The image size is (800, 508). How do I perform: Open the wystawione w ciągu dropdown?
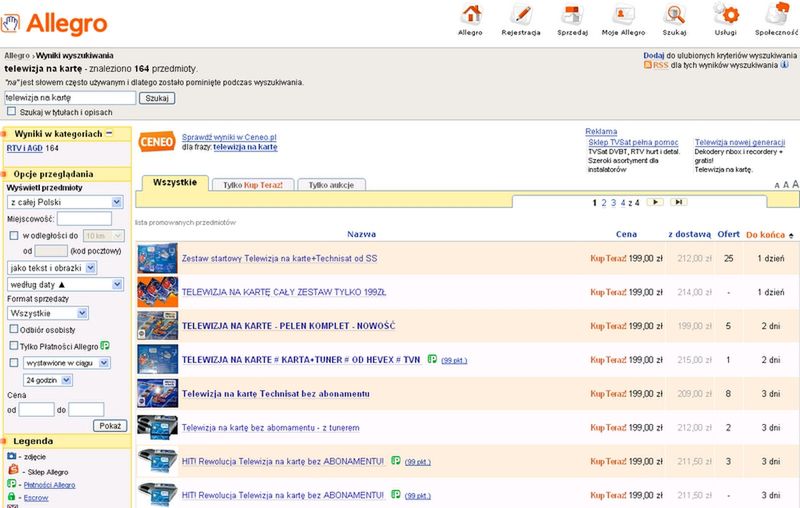tap(66, 363)
